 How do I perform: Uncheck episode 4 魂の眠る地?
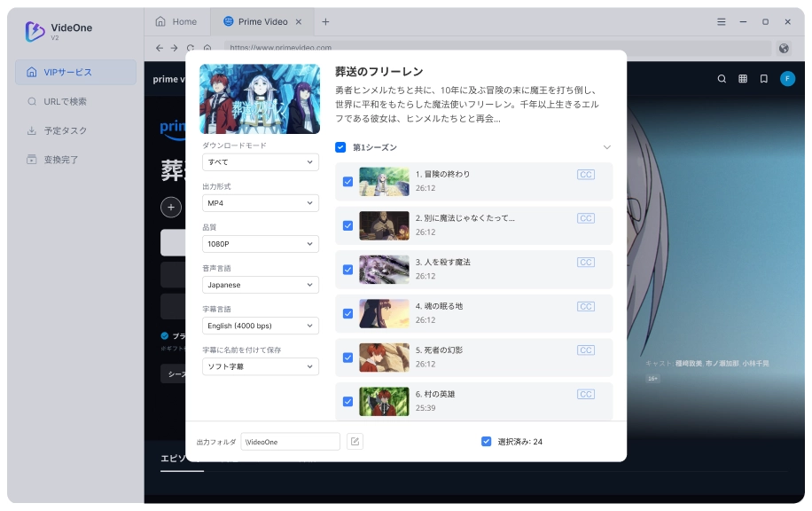[x=348, y=313]
